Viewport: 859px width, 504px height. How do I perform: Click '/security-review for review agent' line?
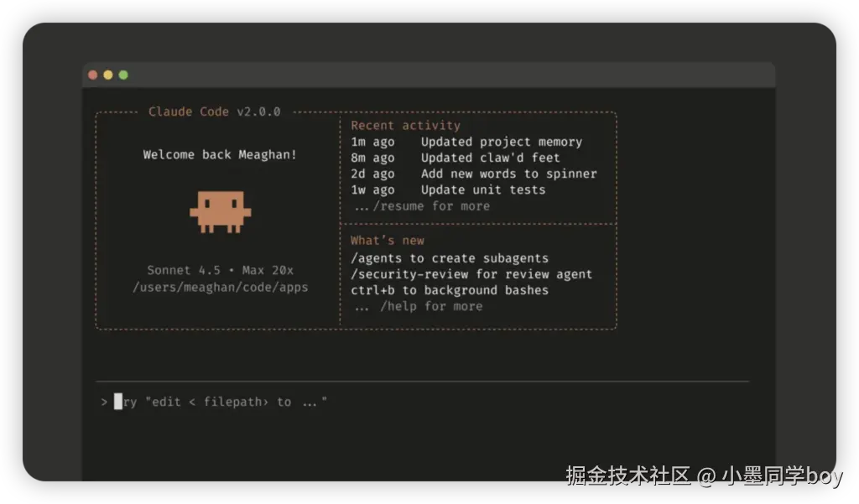471,274
